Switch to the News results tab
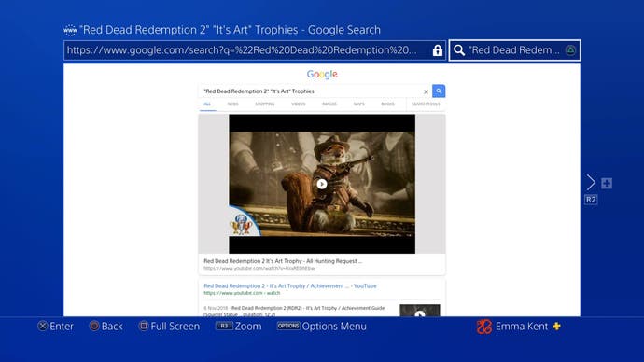Image resolution: width=644 pixels, height=362 pixels. 232,104
